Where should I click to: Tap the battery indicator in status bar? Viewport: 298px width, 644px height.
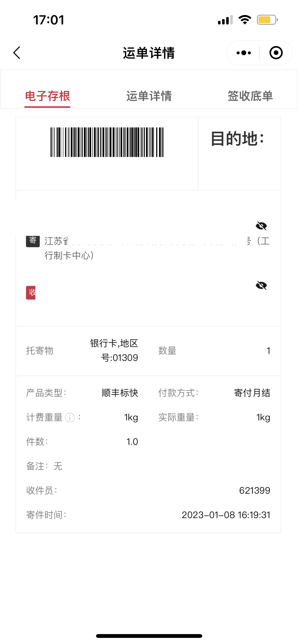(x=267, y=20)
